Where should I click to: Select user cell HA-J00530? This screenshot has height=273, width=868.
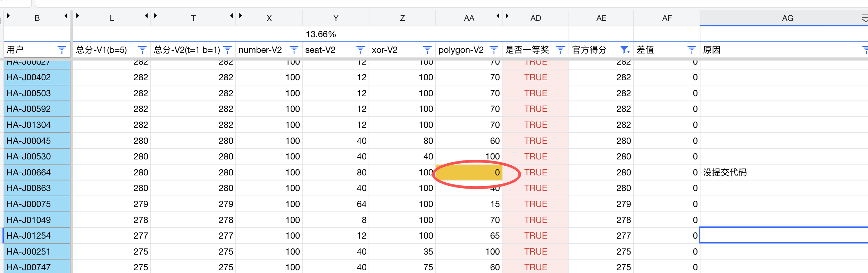click(37, 156)
